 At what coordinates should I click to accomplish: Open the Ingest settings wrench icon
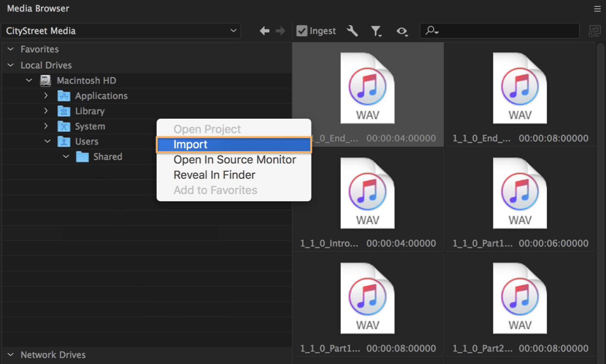point(352,30)
